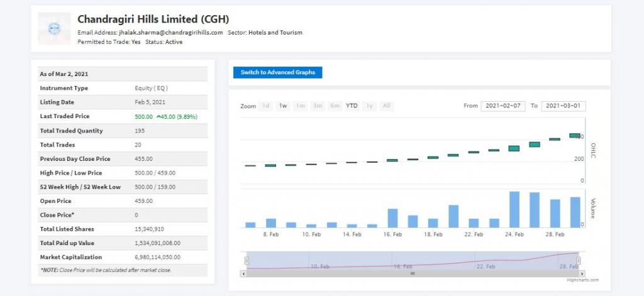Screen dimensions: 644x296
Task: Click the Volume axis label
Action: [x=592, y=208]
